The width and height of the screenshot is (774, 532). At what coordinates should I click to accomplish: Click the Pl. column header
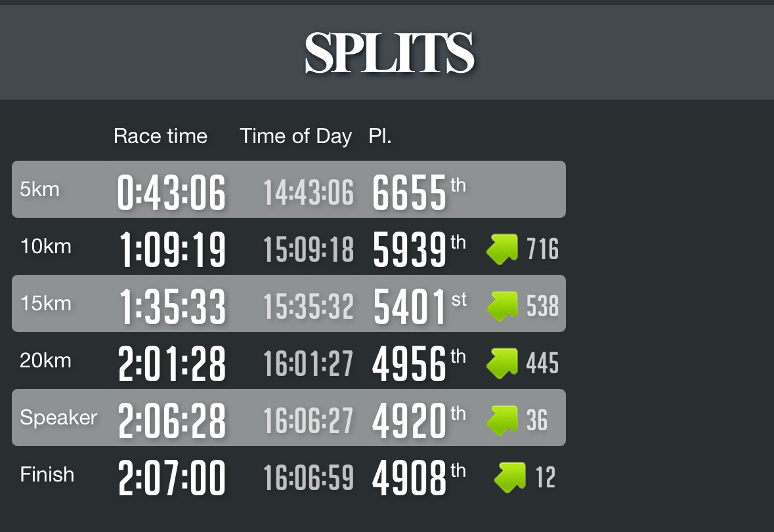point(380,136)
